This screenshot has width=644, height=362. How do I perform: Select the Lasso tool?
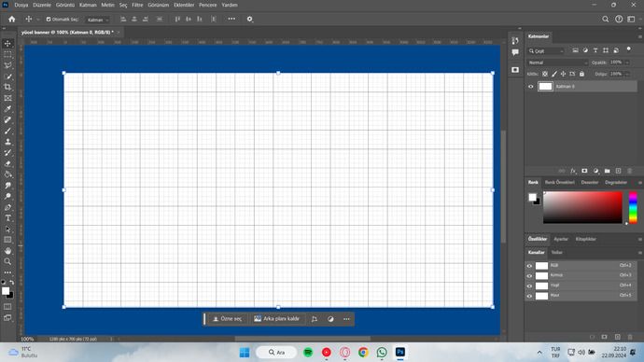pyautogui.click(x=7, y=65)
